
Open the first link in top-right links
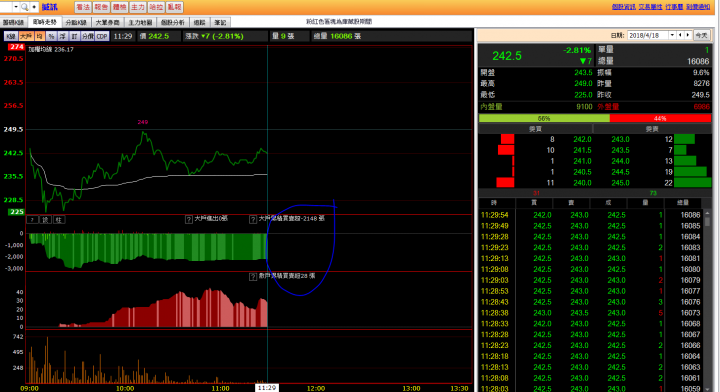click(624, 7)
